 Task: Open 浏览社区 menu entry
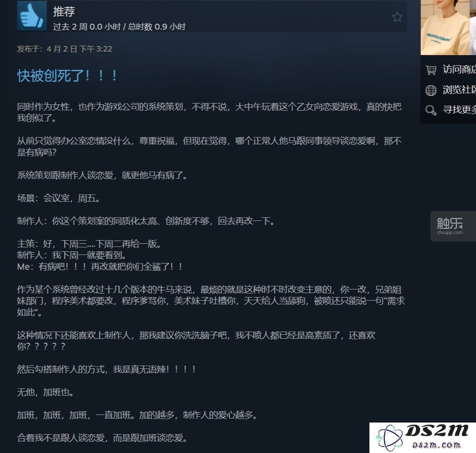[459, 90]
